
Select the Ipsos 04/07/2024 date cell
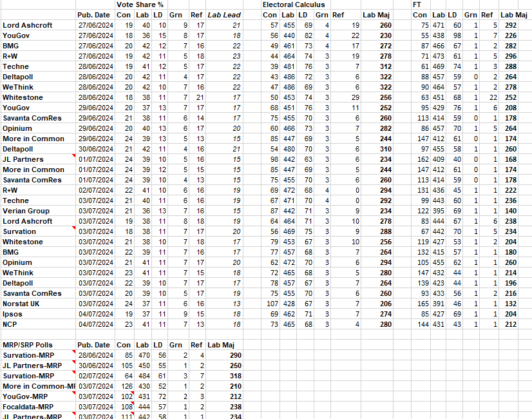[x=93, y=314]
